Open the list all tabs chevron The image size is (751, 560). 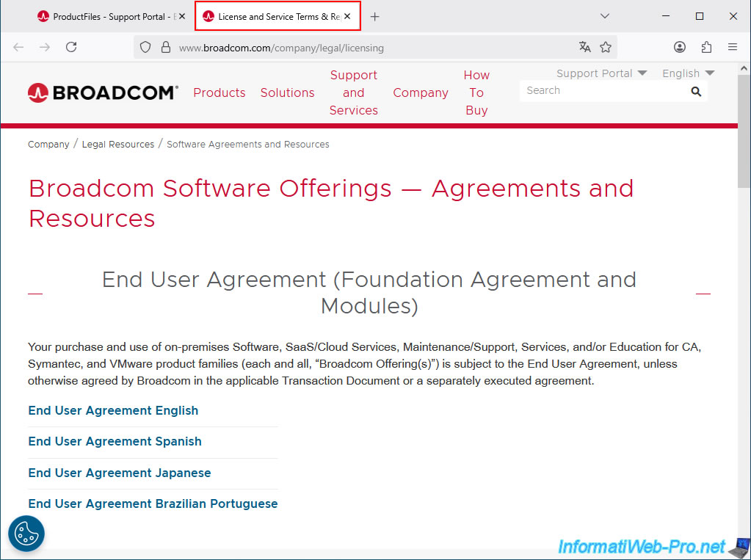(x=605, y=16)
